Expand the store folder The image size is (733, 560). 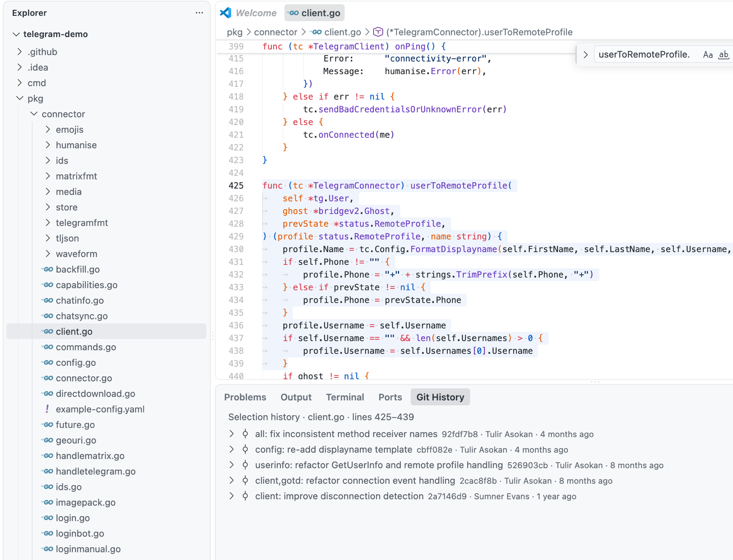click(48, 207)
